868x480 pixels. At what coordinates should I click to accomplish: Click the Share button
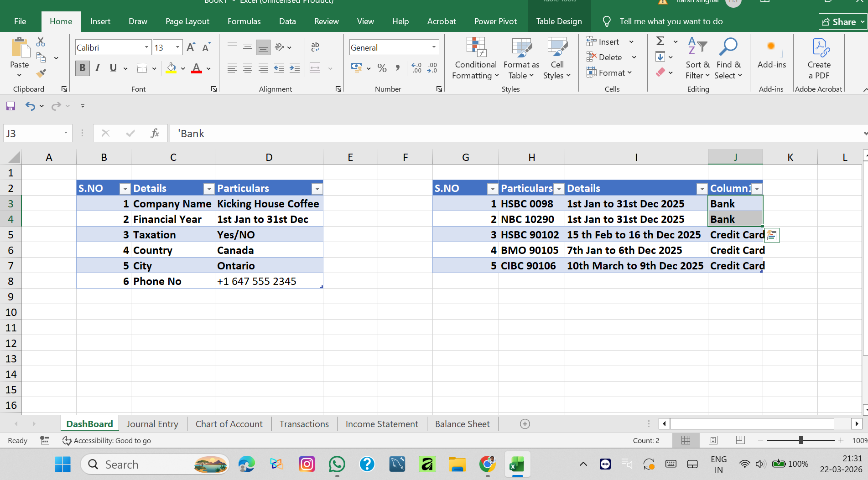[839, 21]
